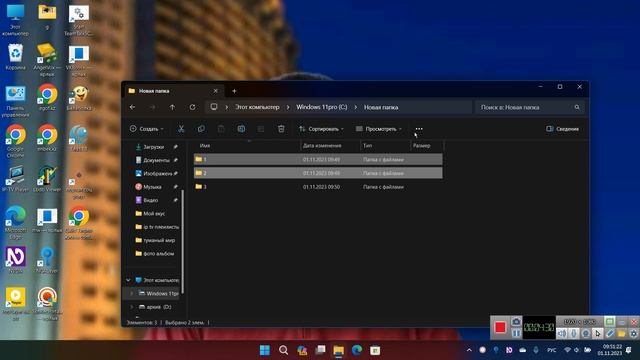Viewport: 640px width, 360px height.
Task: Go up one folder level in Explorer
Action: 172,107
